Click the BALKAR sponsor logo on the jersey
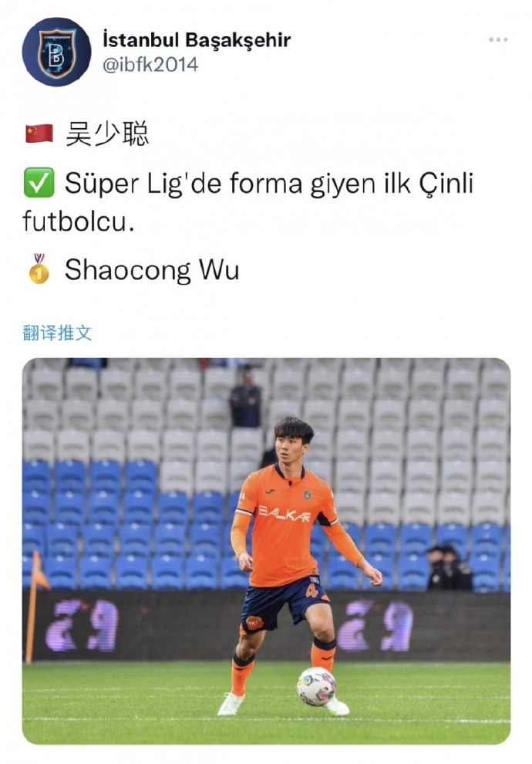This screenshot has width=532, height=764. (x=285, y=513)
